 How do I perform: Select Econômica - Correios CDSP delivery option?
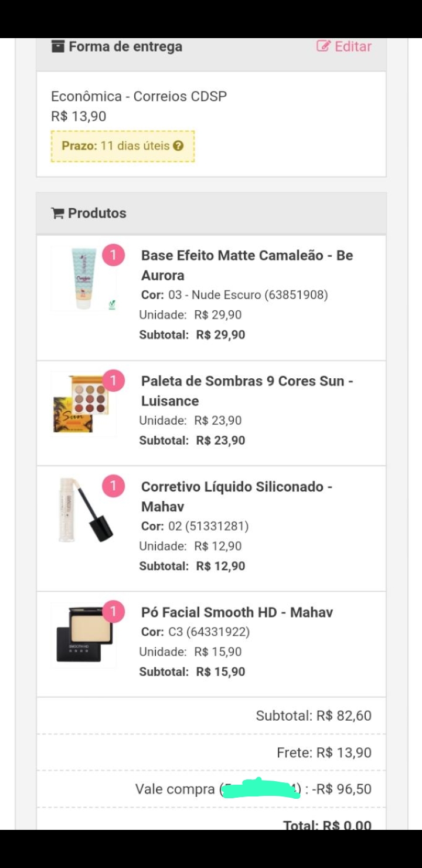[x=139, y=96]
